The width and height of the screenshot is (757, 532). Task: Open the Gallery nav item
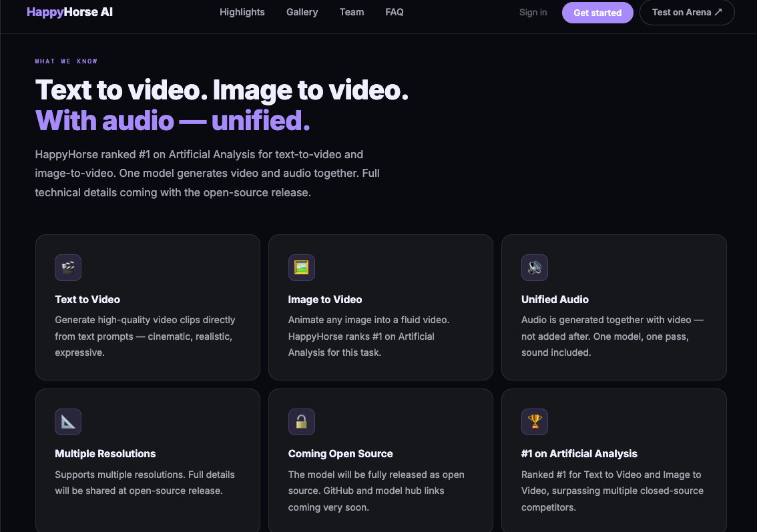click(302, 12)
